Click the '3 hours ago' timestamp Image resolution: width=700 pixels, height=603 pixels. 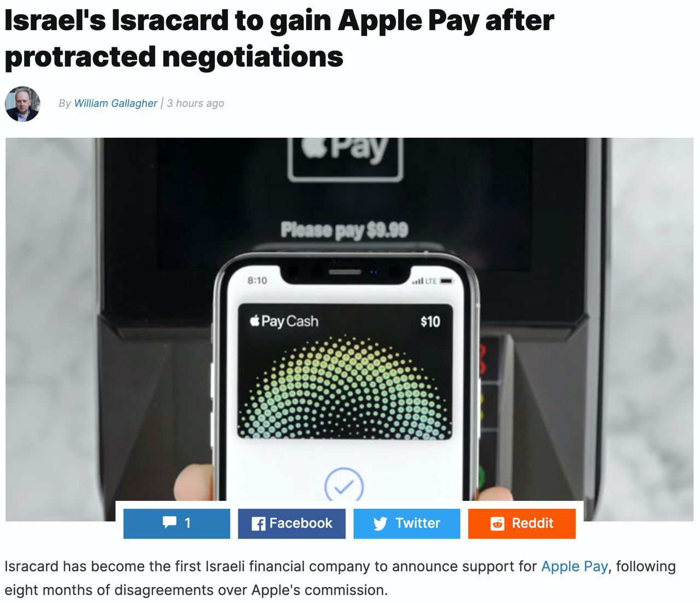pyautogui.click(x=195, y=103)
